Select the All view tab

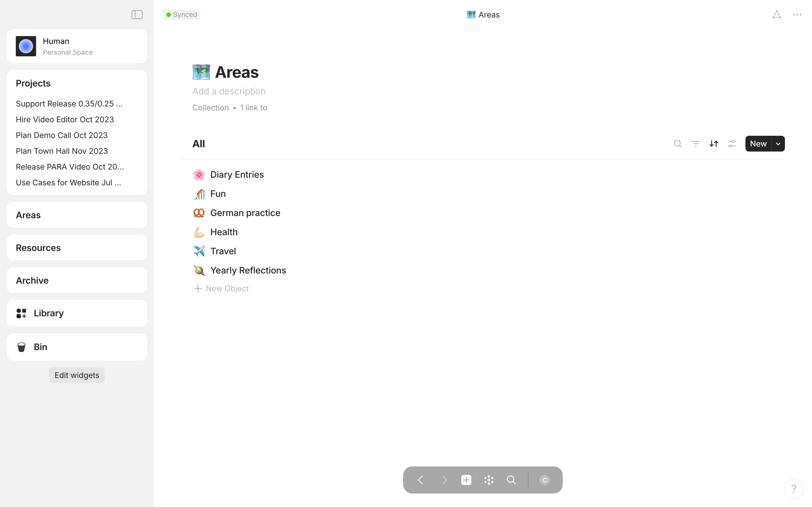tap(199, 144)
